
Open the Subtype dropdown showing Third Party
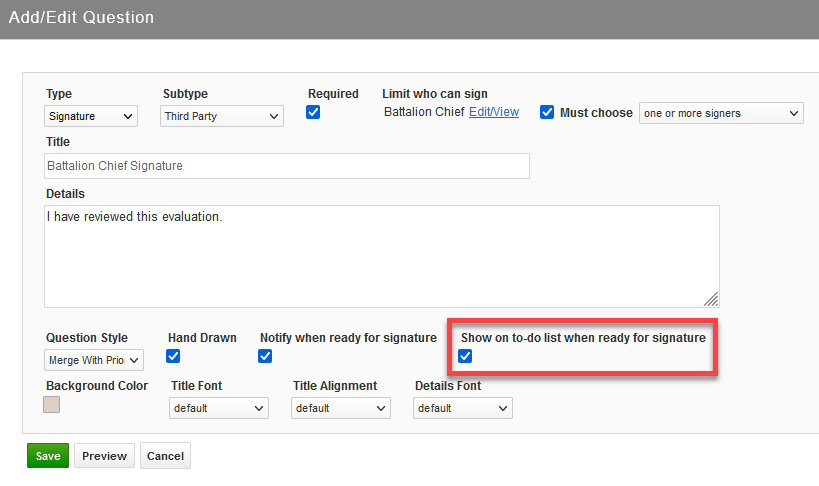(x=222, y=116)
